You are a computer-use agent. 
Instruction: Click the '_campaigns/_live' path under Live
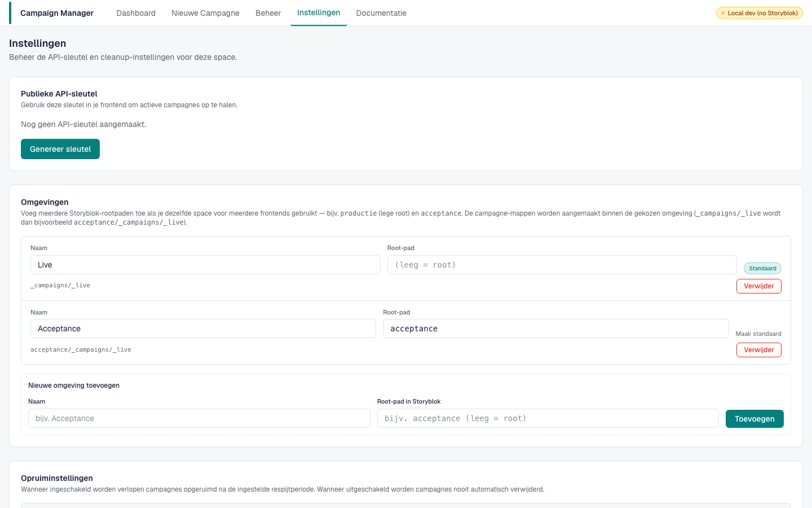click(x=60, y=286)
